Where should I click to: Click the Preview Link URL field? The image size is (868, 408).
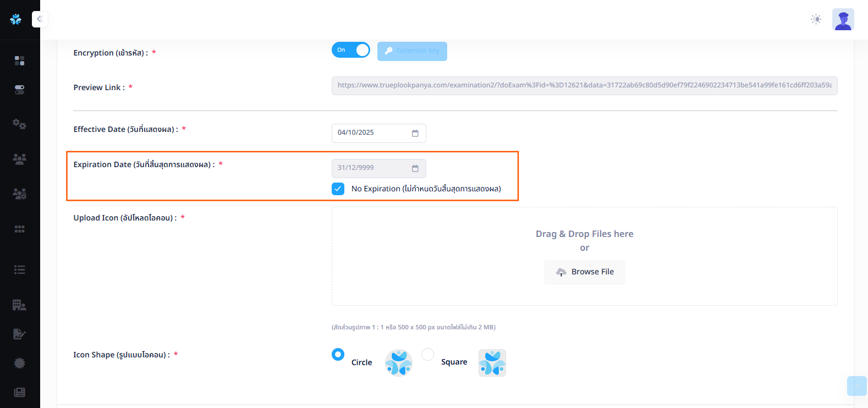[584, 86]
